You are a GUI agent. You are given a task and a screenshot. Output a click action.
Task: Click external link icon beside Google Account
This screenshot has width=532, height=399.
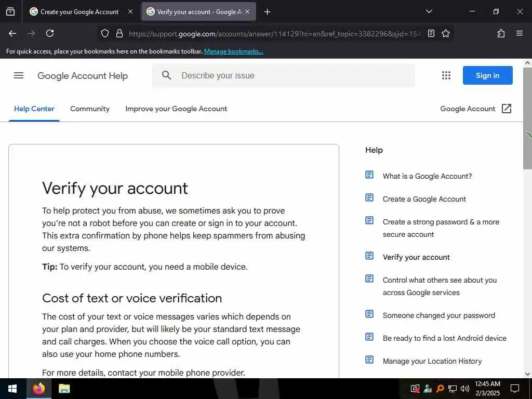[x=506, y=109]
